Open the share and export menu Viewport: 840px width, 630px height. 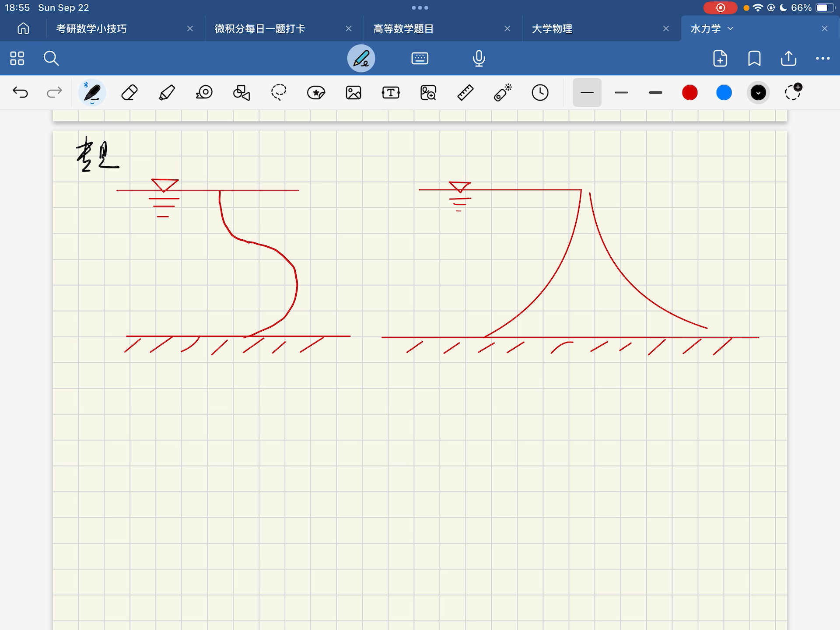pyautogui.click(x=788, y=58)
